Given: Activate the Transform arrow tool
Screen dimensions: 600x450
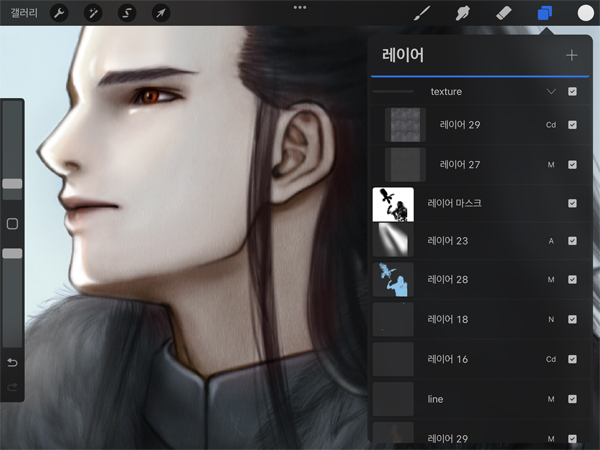Looking at the screenshot, I should coord(161,13).
